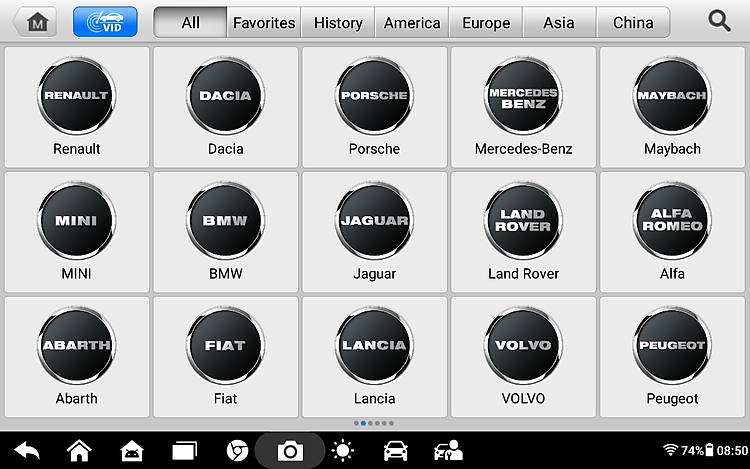Open the search magnifier

click(x=719, y=22)
